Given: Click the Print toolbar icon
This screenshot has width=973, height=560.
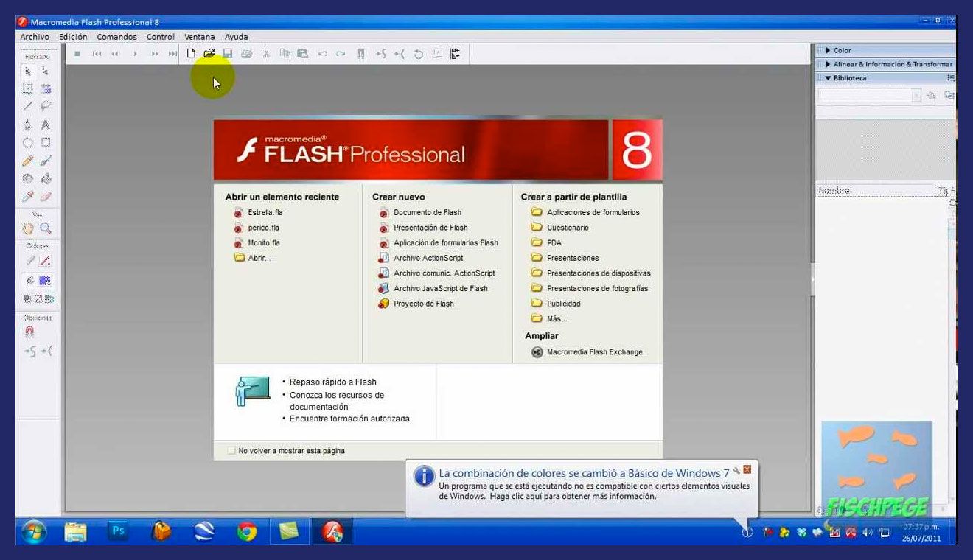Looking at the screenshot, I should click(x=247, y=53).
